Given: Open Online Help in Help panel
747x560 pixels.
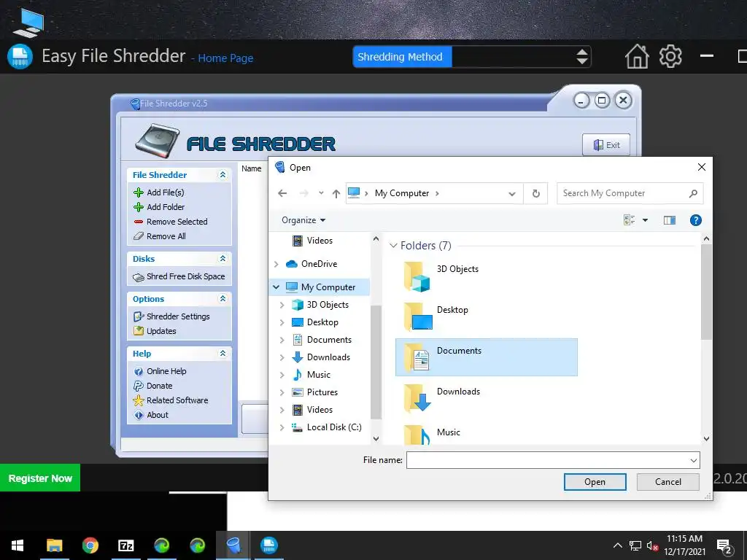Looking at the screenshot, I should [166, 371].
